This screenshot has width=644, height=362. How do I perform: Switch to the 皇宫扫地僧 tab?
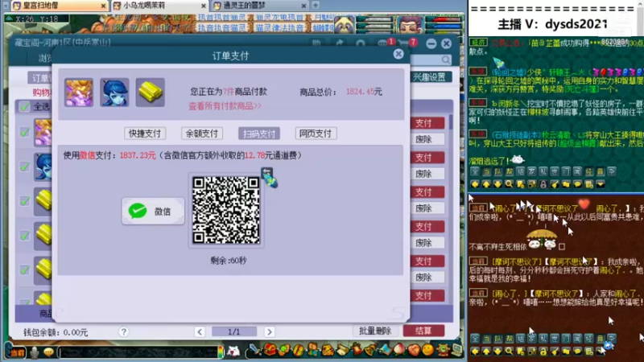pyautogui.click(x=60, y=6)
